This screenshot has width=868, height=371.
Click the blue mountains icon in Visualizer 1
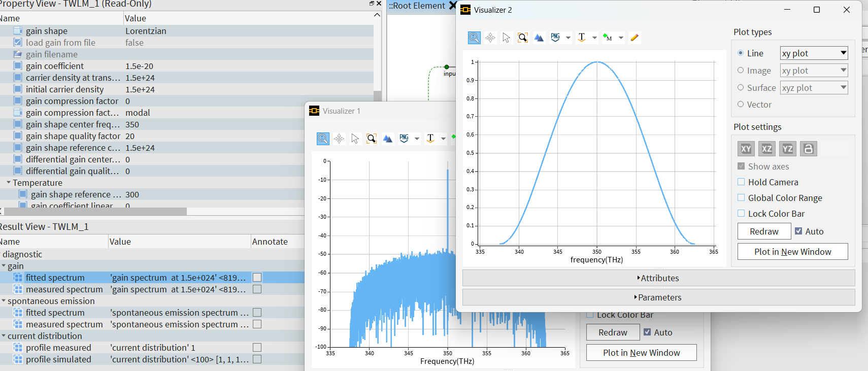[x=387, y=139]
